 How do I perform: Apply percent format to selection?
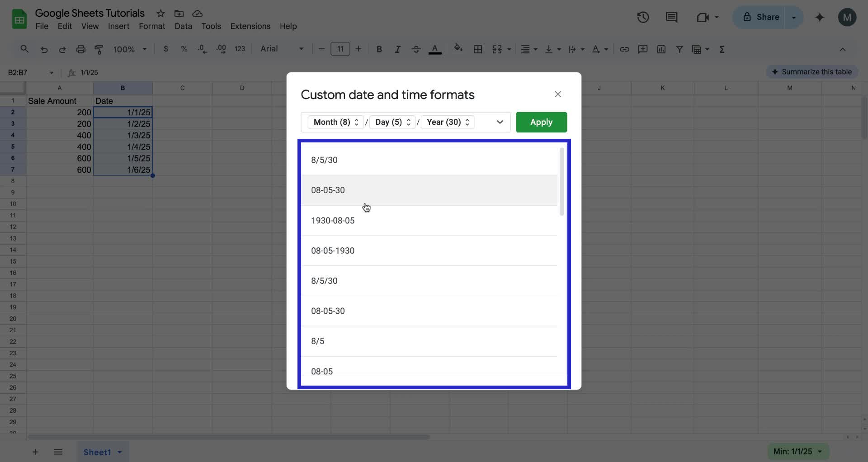point(184,49)
